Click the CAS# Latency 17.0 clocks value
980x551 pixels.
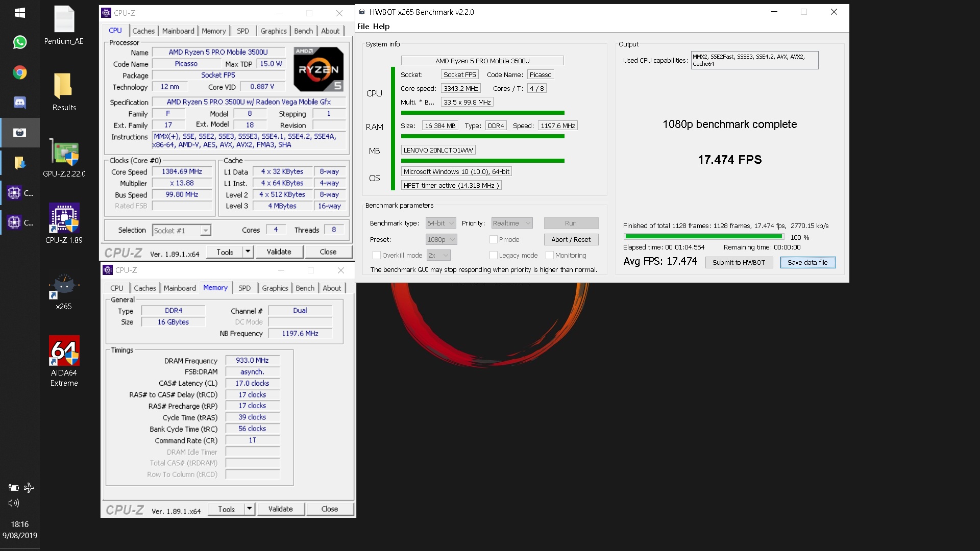pos(252,383)
